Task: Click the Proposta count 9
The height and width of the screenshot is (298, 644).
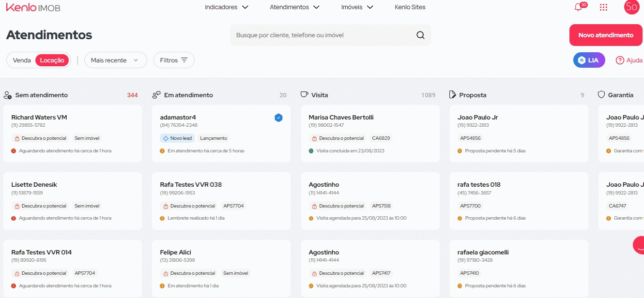Action: (x=583, y=95)
